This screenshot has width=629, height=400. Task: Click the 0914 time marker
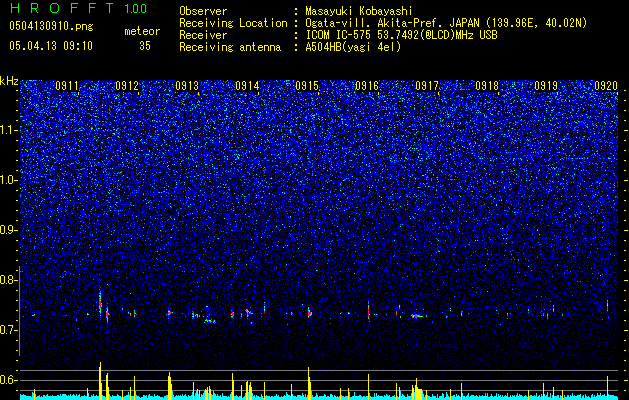247,86
